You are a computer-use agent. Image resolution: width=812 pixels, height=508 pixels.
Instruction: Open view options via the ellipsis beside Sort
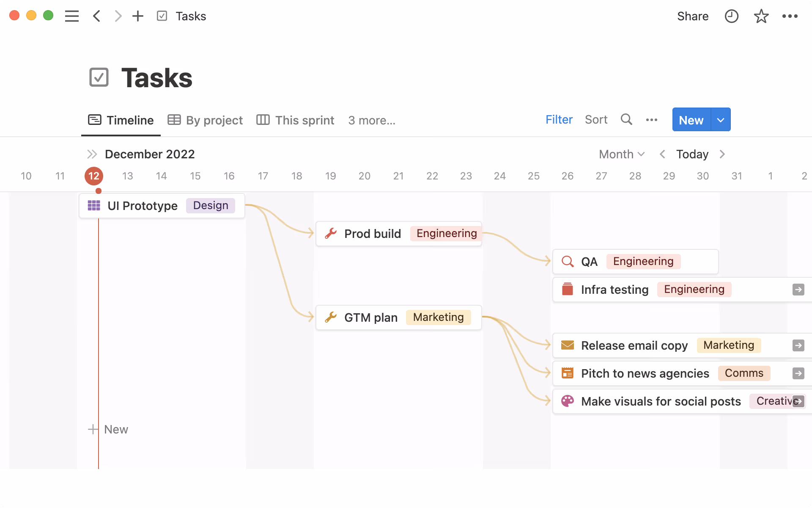pos(652,120)
